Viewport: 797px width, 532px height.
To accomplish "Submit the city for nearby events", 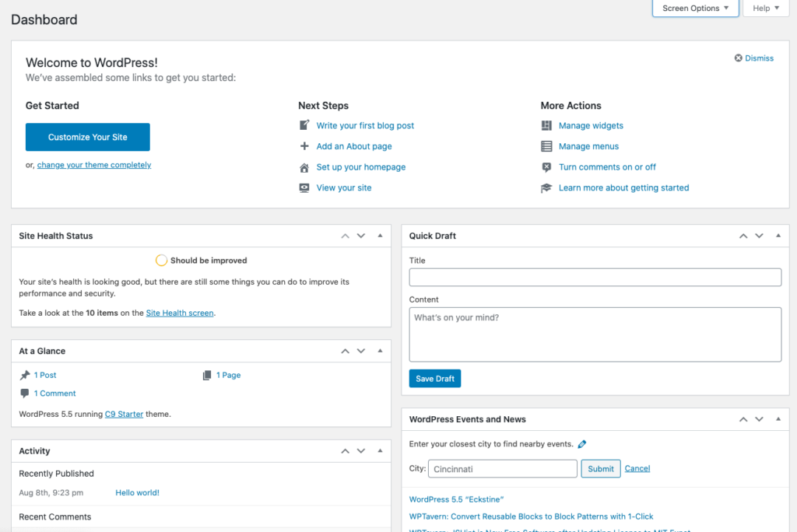I will [601, 468].
